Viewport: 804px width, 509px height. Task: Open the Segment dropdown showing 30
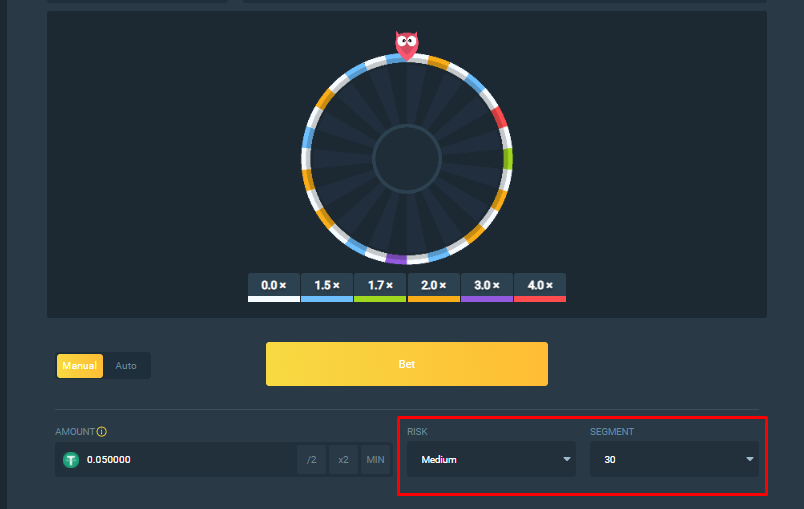pyautogui.click(x=674, y=460)
